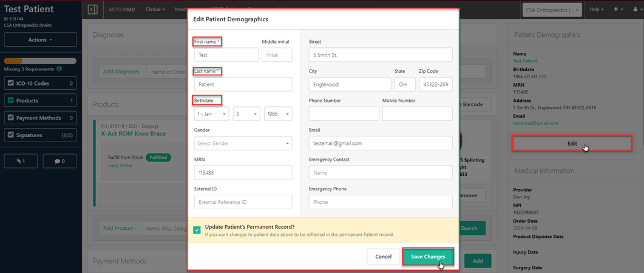
Task: Click the MotionMD logo
Action: [122, 10]
